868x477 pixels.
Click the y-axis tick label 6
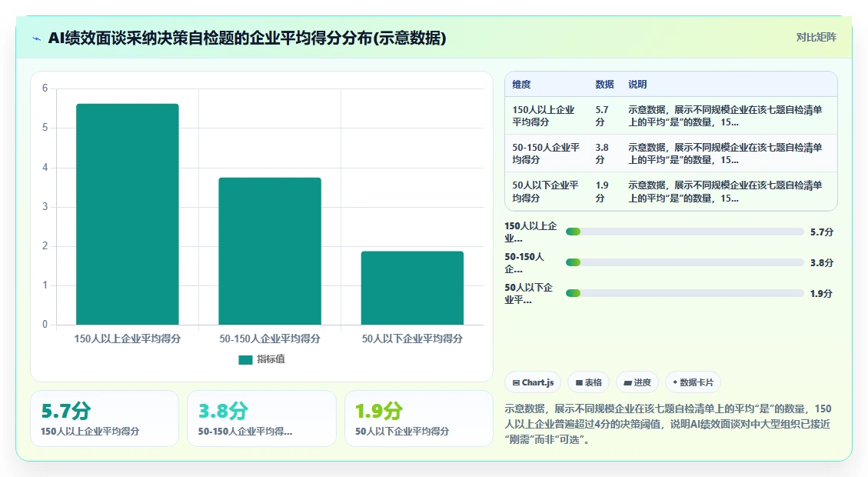(45, 88)
